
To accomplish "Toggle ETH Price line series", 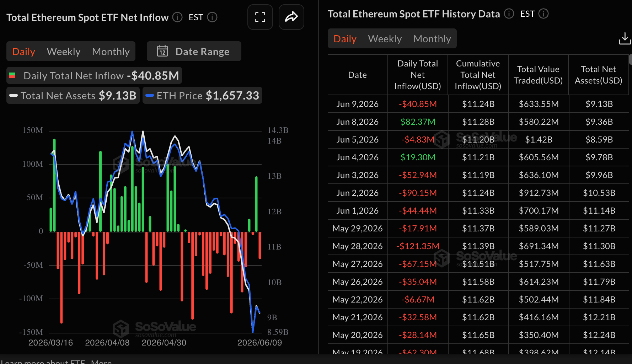I will coord(202,95).
